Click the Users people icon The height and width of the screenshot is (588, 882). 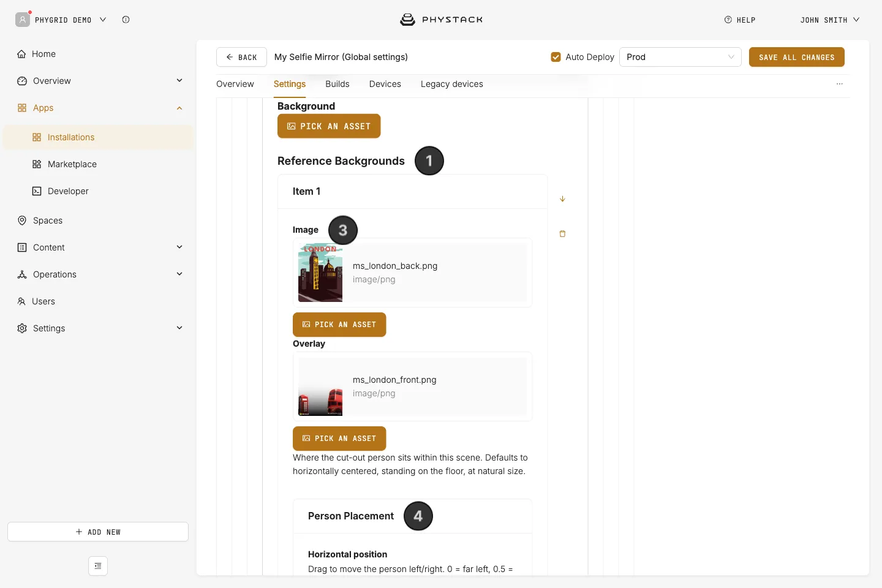21,301
